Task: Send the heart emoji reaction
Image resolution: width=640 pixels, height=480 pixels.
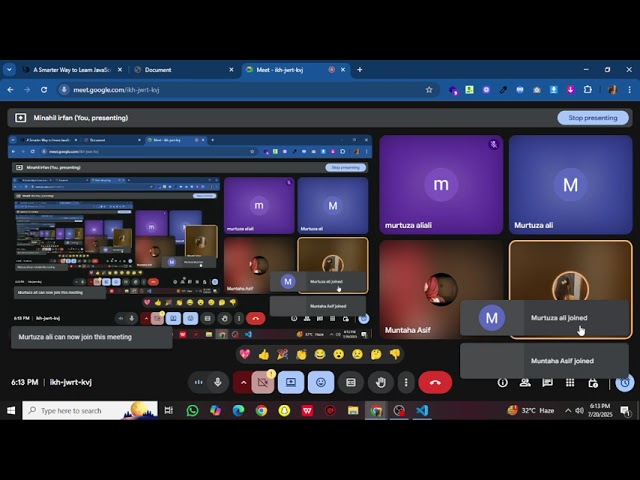Action: (244, 354)
